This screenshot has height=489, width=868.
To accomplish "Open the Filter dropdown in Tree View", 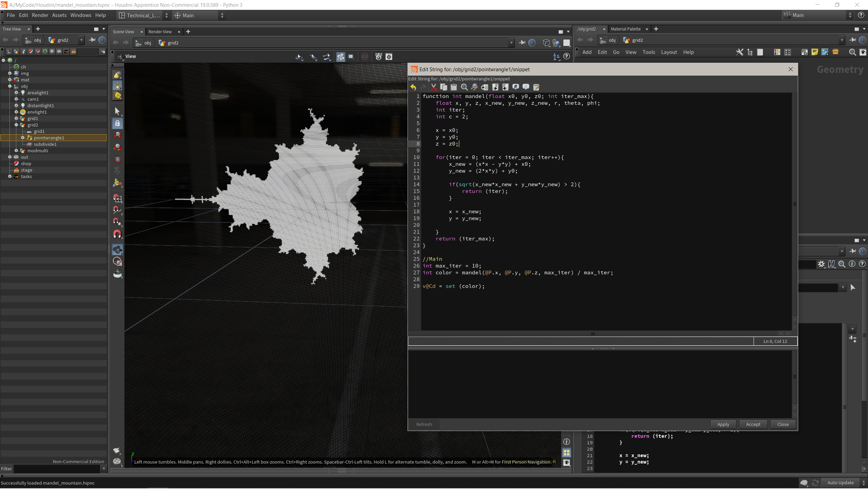I will pos(104,469).
